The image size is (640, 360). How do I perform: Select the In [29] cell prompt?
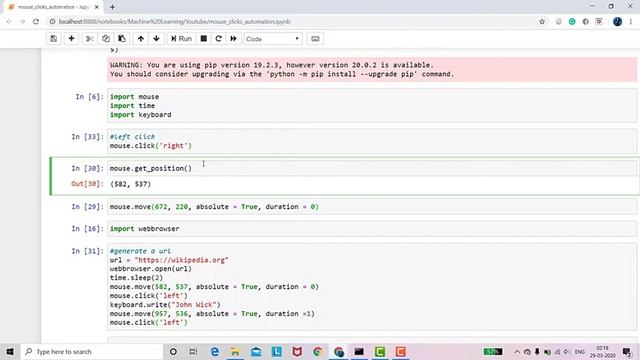[87, 207]
